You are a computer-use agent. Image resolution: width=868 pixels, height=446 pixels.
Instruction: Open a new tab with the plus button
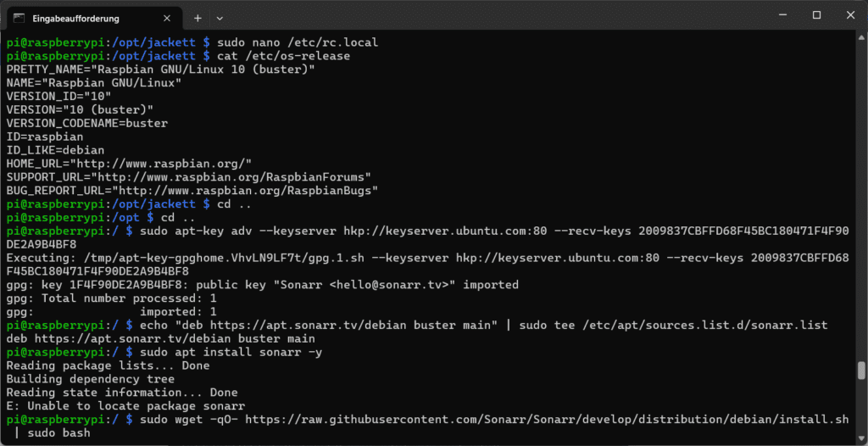[x=198, y=19]
